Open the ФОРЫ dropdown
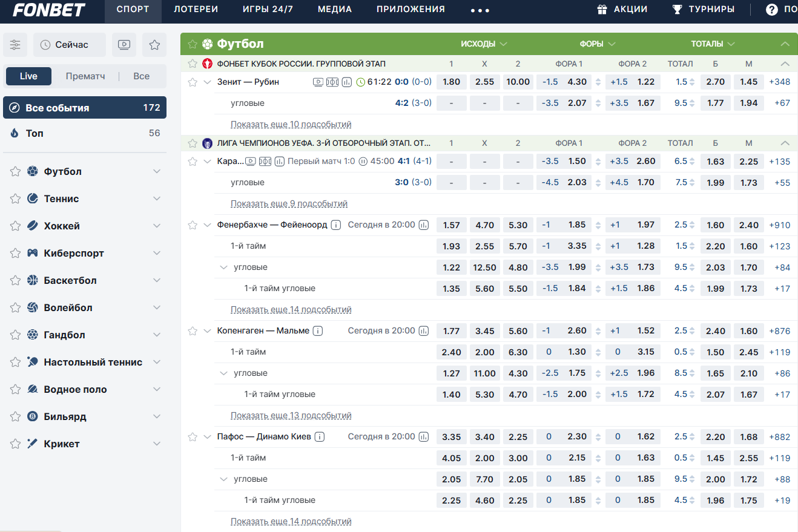Viewport: 798px width, 532px height. click(598, 44)
